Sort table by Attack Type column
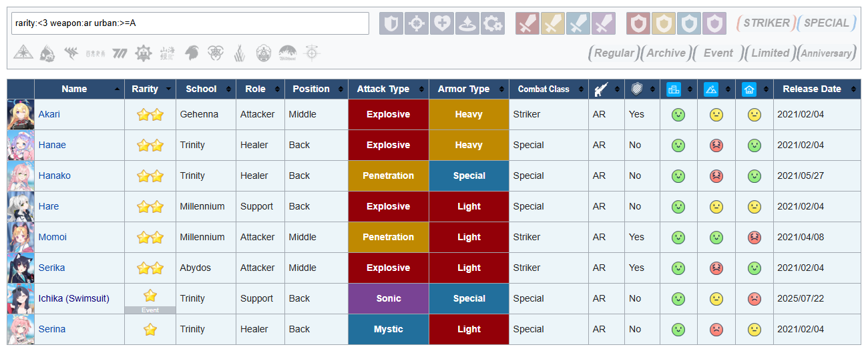The width and height of the screenshot is (868, 351). (389, 89)
